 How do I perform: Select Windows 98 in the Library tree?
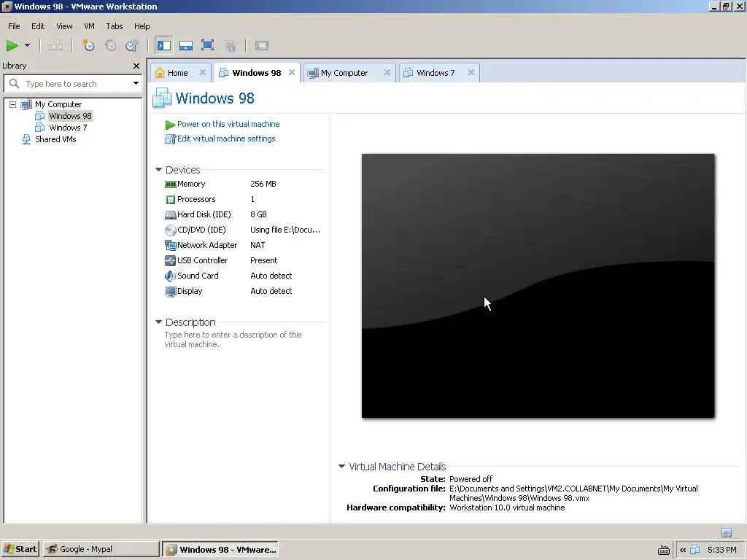70,116
